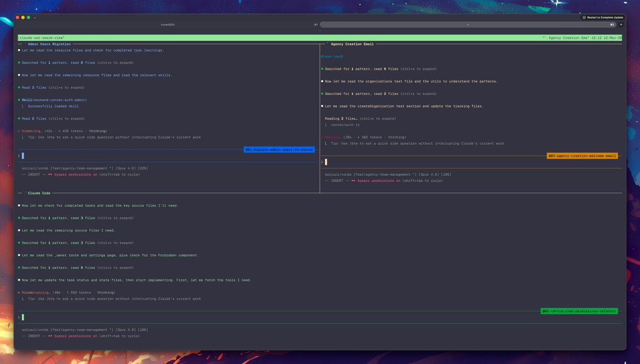The image size is (640, 364).
Task: Expand 'read 6 files' search in Admin Users Migration pane
Action: (x=77, y=62)
